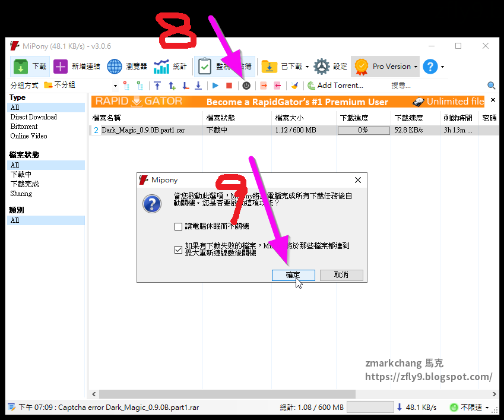Sort by 下載進度 column header

[363, 118]
